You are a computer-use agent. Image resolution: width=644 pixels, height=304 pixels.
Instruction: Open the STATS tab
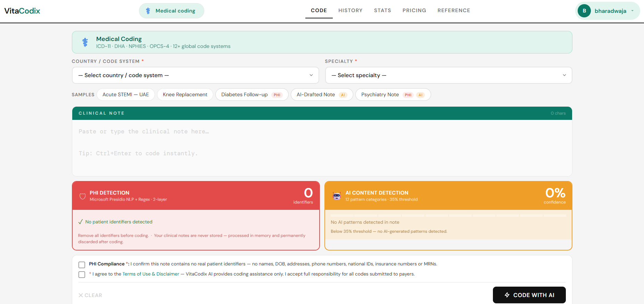coord(382,10)
